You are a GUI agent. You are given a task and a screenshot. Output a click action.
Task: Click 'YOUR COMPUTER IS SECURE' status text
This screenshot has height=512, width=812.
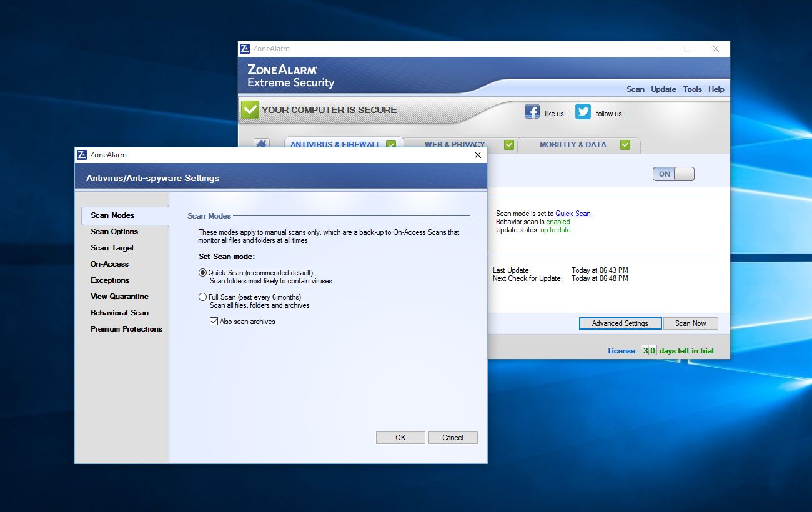(329, 110)
